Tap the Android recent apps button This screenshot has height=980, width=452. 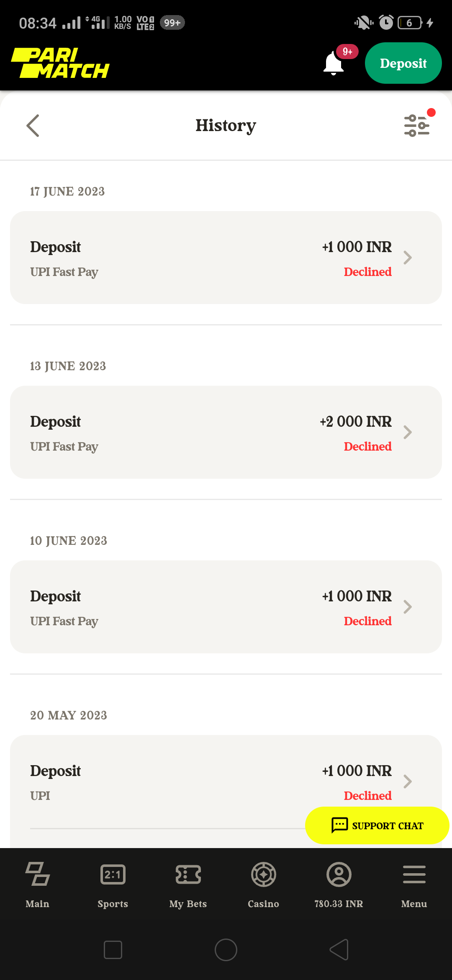click(x=113, y=950)
